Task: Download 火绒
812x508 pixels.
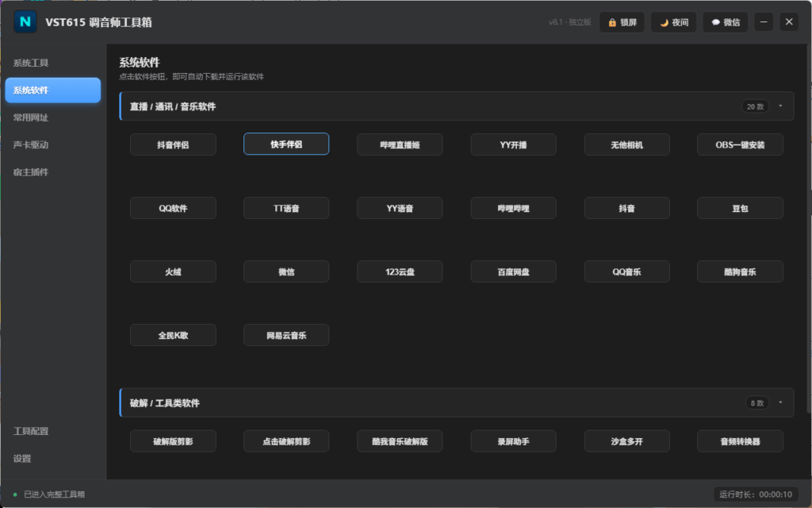Action: [173, 271]
